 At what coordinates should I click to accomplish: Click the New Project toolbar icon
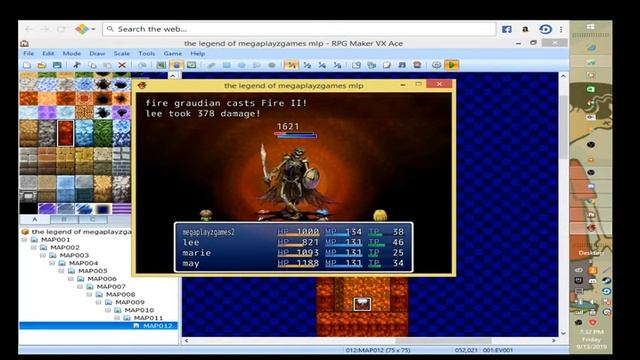(27, 65)
